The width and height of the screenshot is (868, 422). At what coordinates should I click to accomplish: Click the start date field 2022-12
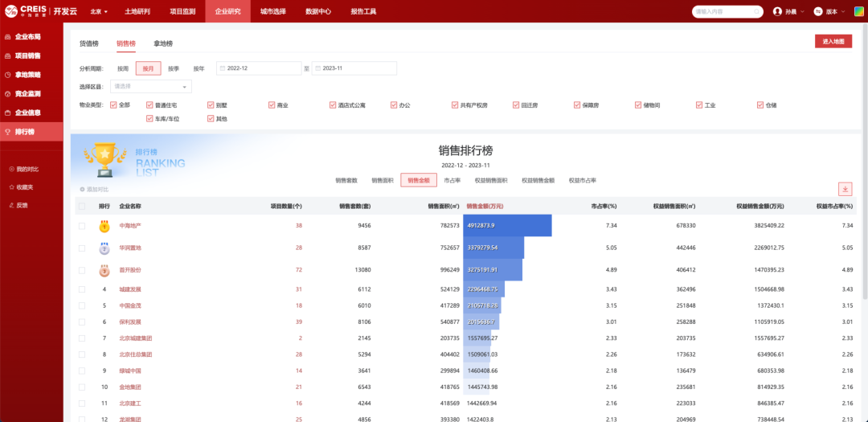259,68
